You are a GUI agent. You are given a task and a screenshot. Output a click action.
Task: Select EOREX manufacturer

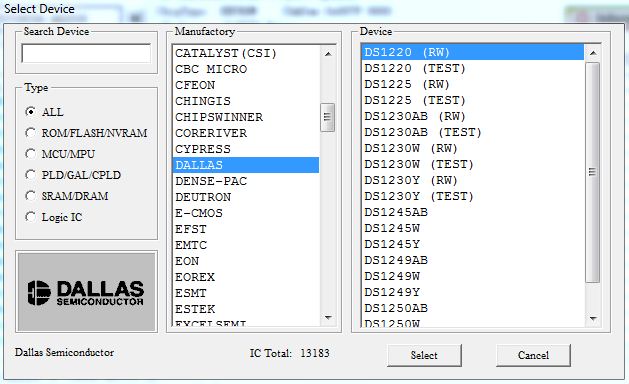[x=246, y=277]
